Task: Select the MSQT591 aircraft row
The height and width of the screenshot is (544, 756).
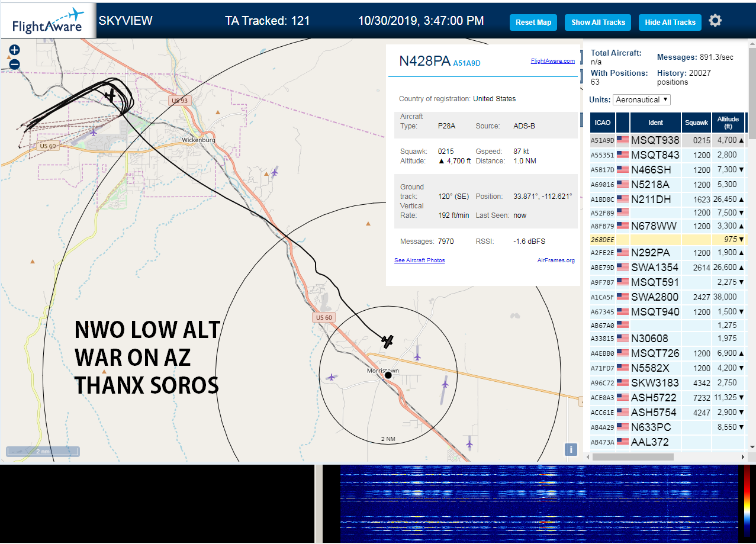Action: (668, 282)
